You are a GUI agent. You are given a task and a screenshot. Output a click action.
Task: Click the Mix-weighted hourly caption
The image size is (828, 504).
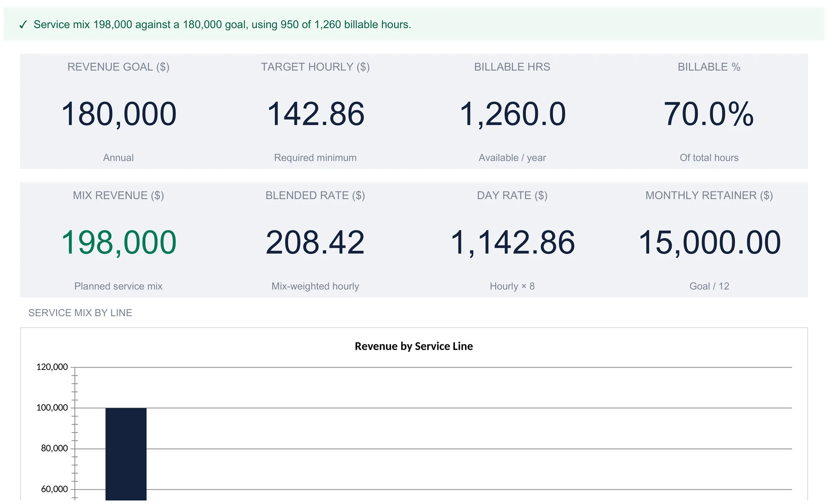click(315, 286)
